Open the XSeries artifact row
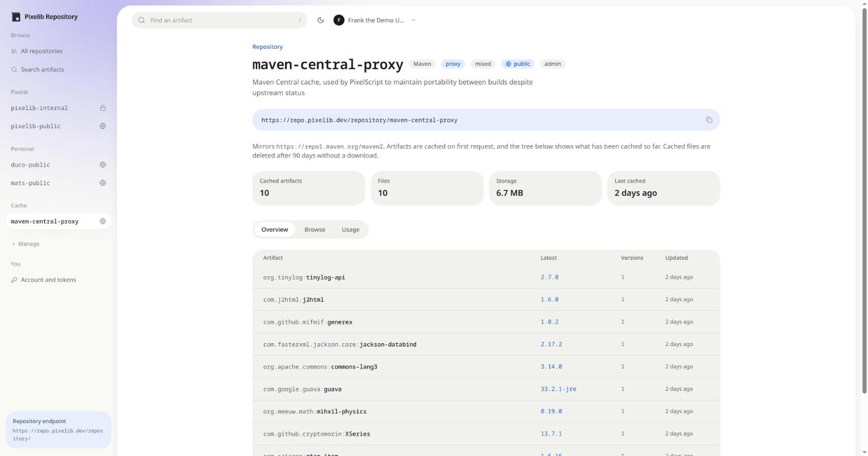Viewport: 868px width, 456px height. coord(486,434)
